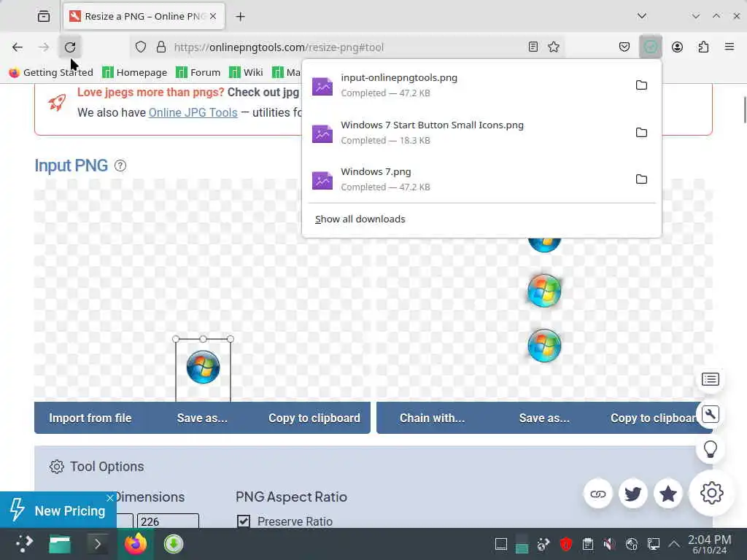Open the New Pricing banner
Viewport: 747px width, 560px height.
pyautogui.click(x=58, y=510)
